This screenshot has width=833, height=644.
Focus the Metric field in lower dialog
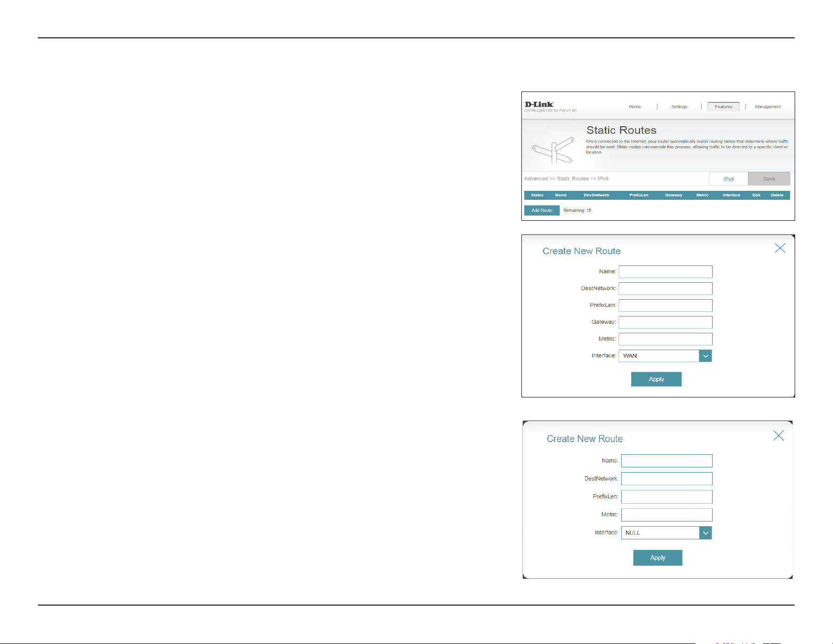point(667,515)
